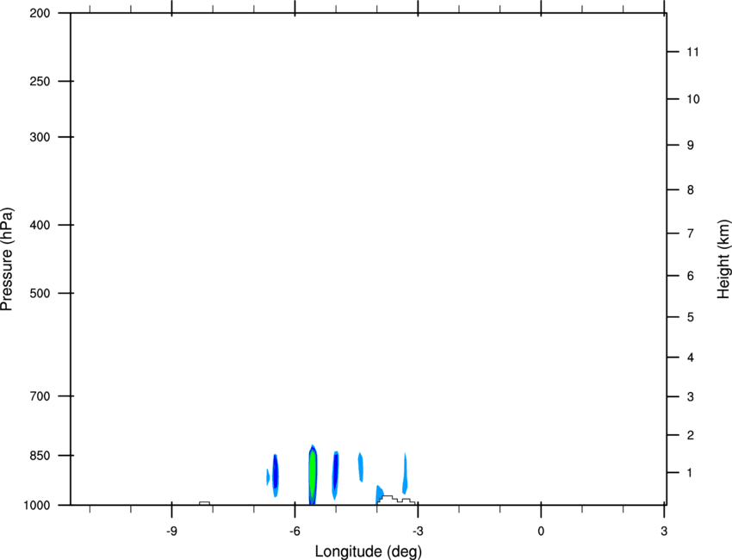Image resolution: width=732 pixels, height=560 pixels.
Task: Click the 'Pressure (hPa)' axis title
Action: pos(7,259)
